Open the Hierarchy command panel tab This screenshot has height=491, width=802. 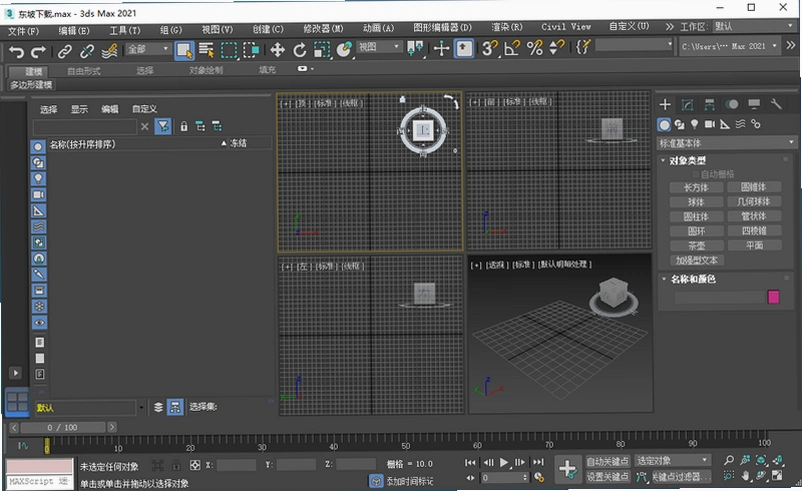click(709, 105)
